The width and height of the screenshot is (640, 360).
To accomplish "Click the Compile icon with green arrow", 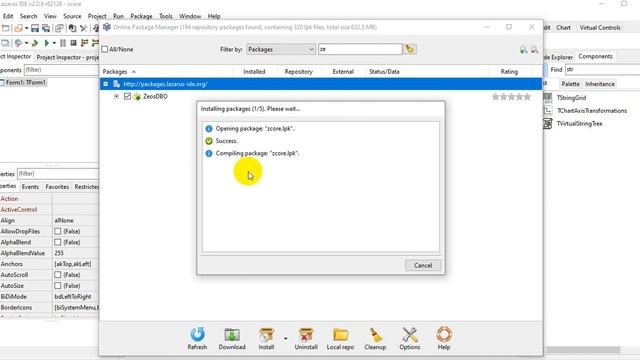I will point(35,42).
